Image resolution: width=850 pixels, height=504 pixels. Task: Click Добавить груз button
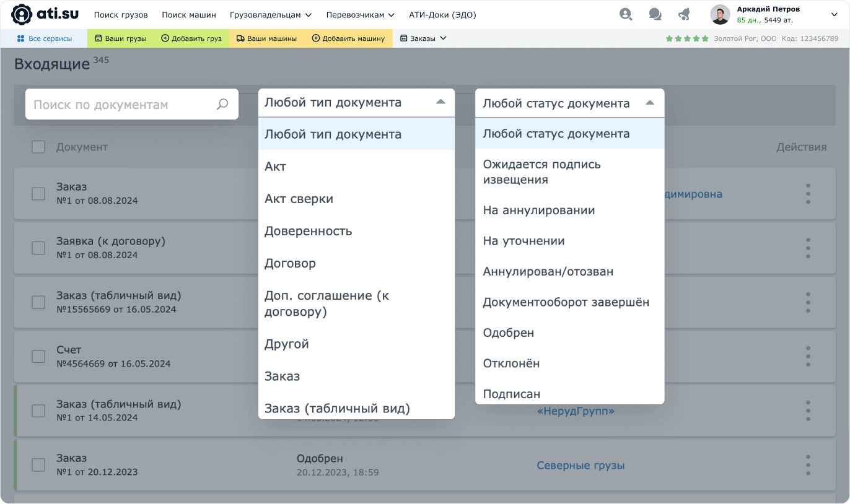pyautogui.click(x=191, y=38)
